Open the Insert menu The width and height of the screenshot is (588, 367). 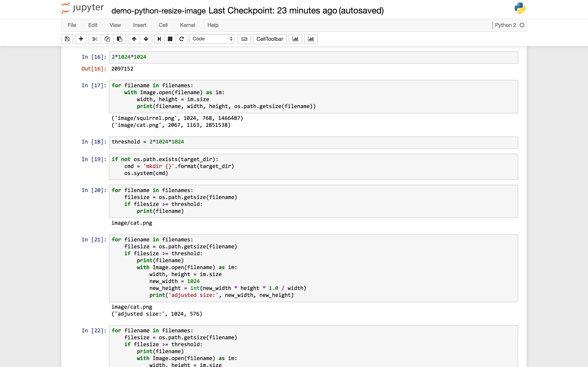[x=139, y=25]
